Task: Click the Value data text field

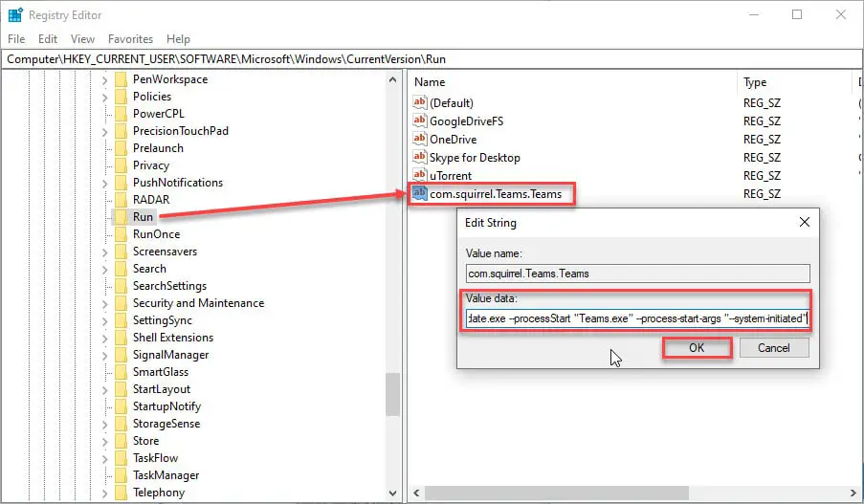Action: click(x=637, y=318)
